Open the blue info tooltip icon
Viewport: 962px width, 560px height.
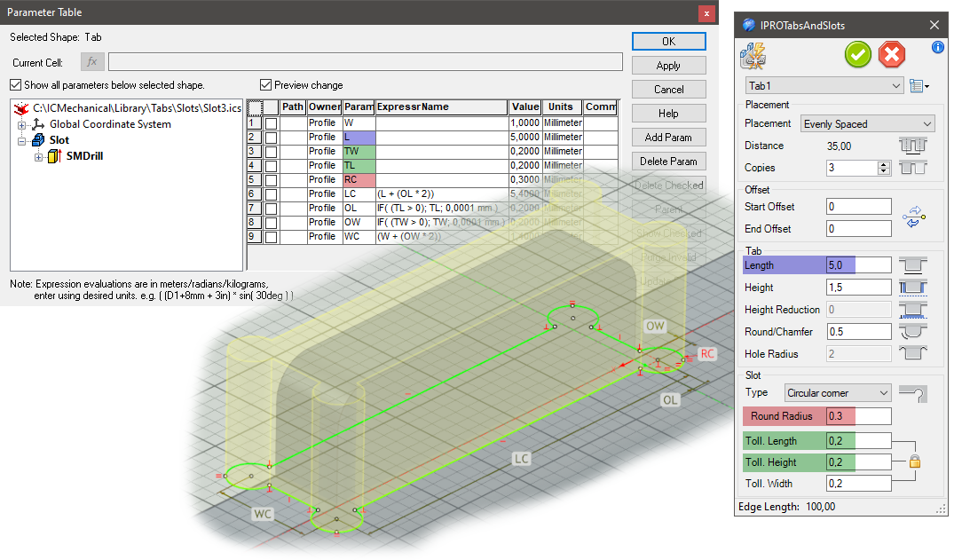tap(938, 48)
